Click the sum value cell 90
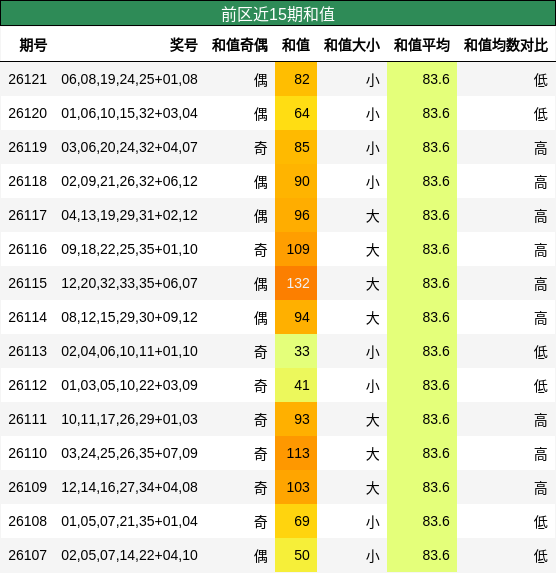 point(296,181)
